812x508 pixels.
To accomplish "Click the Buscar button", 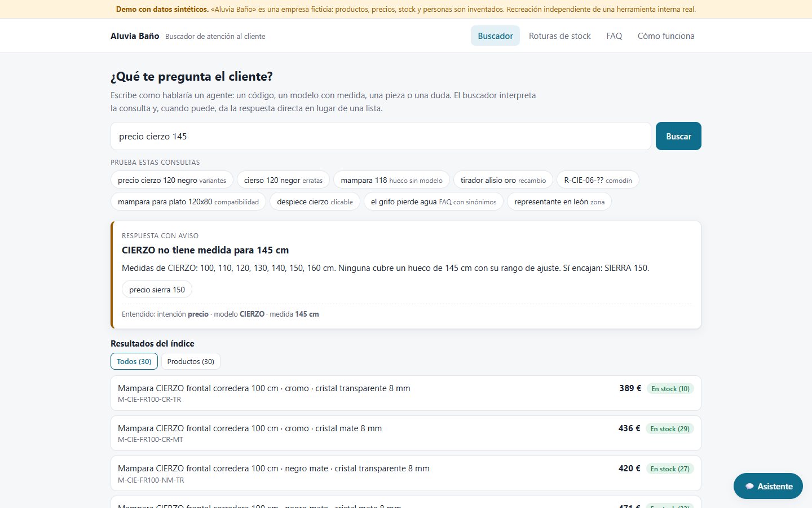I will 678,136.
